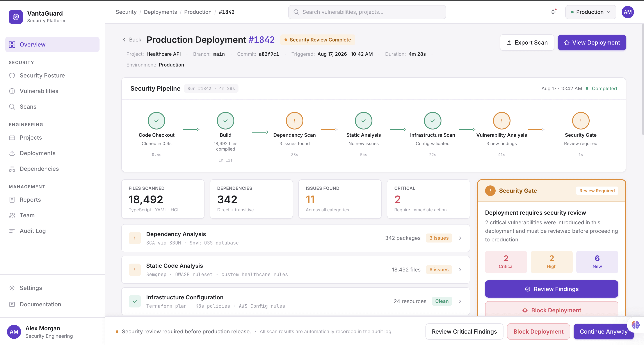Click the Dependency Analysis warning icon
644x345 pixels.
click(135, 238)
